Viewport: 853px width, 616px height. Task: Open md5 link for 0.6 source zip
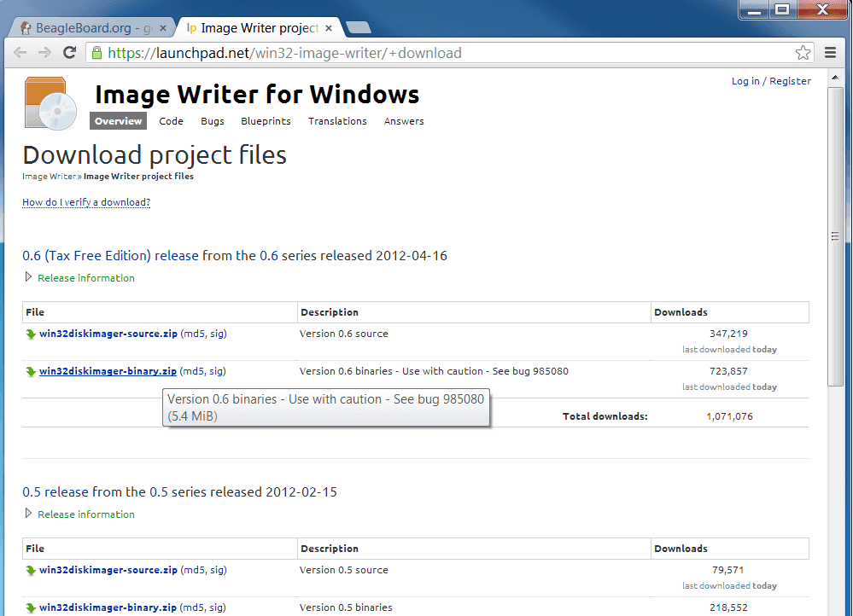194,334
